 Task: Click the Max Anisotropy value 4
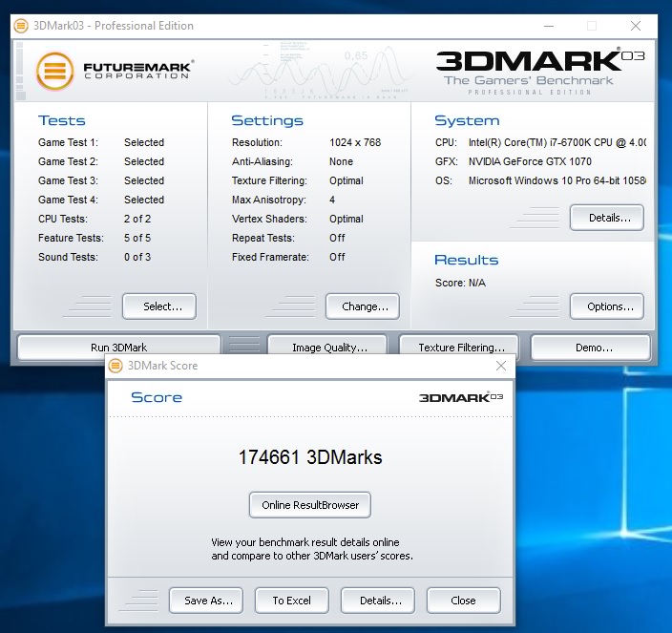pyautogui.click(x=332, y=200)
